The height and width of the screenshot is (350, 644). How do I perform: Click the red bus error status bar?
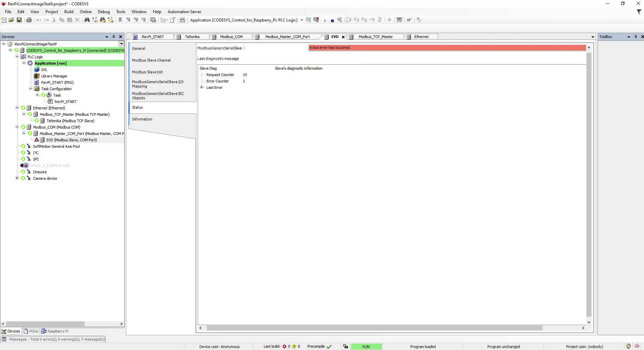447,47
